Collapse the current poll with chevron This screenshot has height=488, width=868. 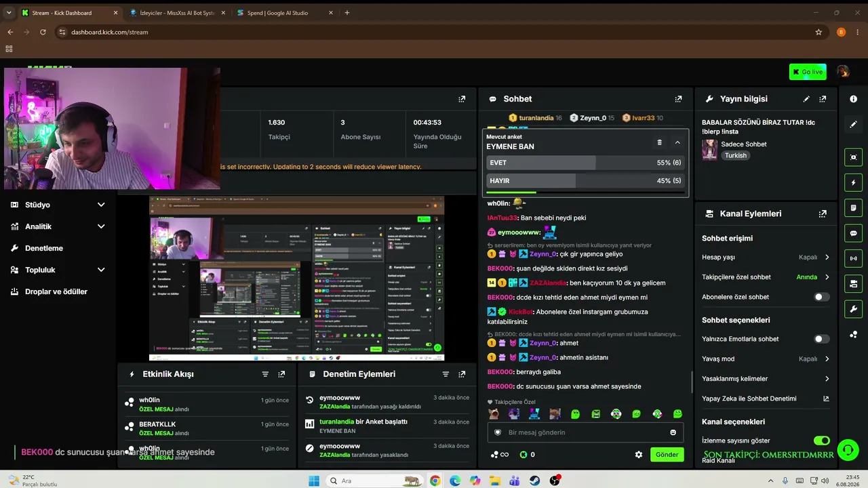[677, 142]
